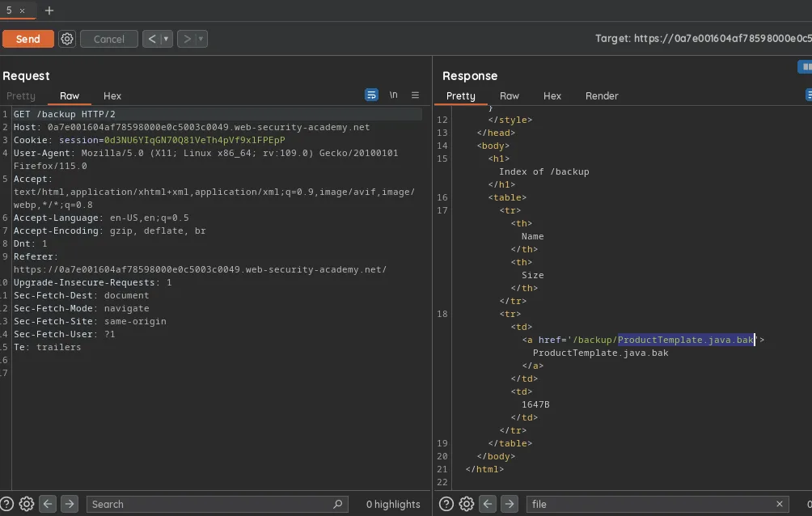Switch response view to Pretty tab
Screen dimensions: 812x516
tap(460, 96)
